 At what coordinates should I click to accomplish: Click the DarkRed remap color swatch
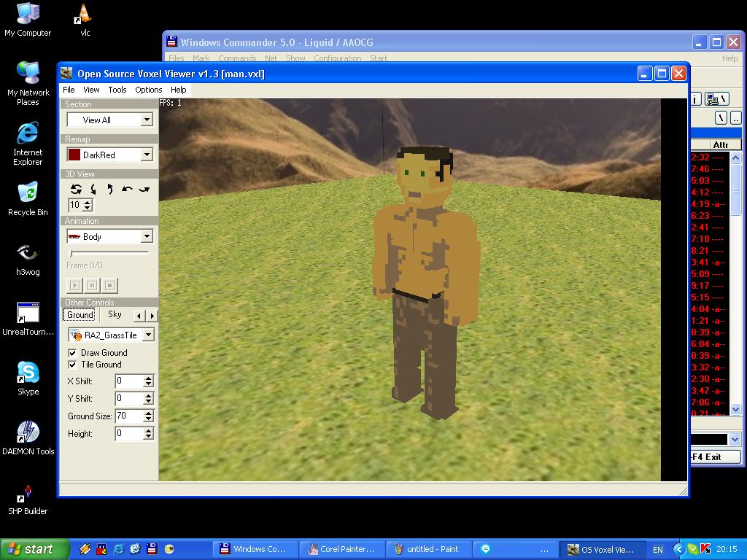74,155
